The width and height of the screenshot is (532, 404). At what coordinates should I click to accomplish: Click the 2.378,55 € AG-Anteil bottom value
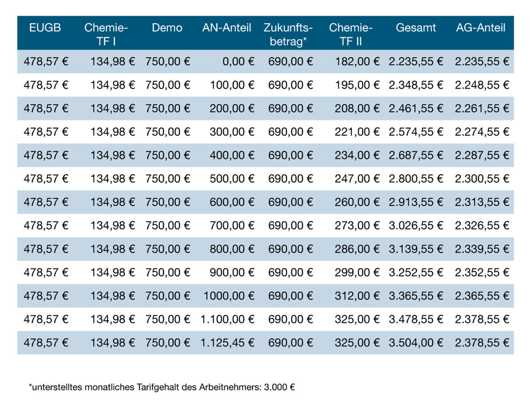pos(481,342)
